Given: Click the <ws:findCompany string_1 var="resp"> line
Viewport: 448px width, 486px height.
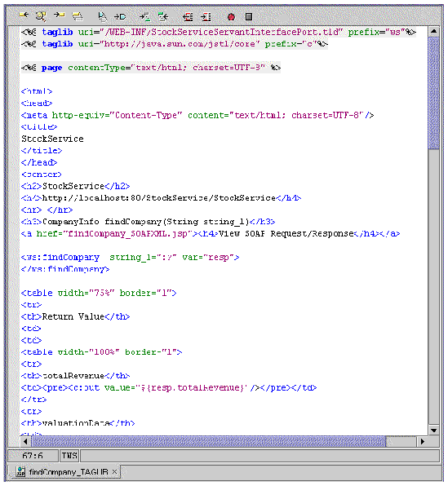Looking at the screenshot, I should (130, 257).
